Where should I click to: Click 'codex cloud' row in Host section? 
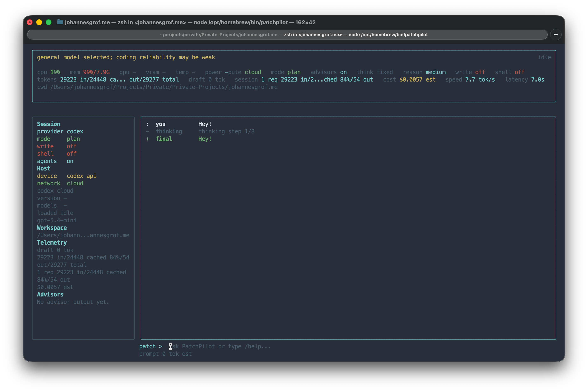[55, 191]
